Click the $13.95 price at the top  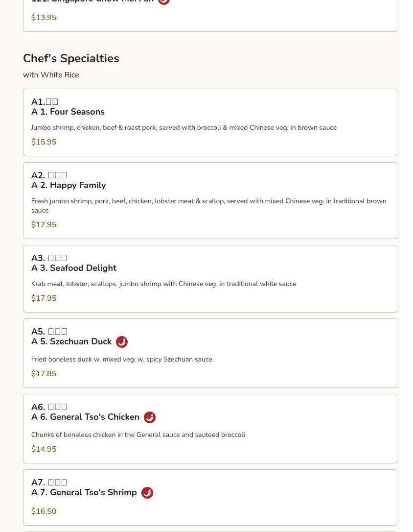click(44, 18)
